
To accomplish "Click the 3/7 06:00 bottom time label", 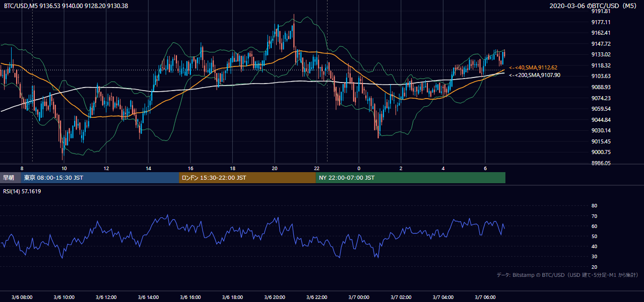I will [485, 297].
